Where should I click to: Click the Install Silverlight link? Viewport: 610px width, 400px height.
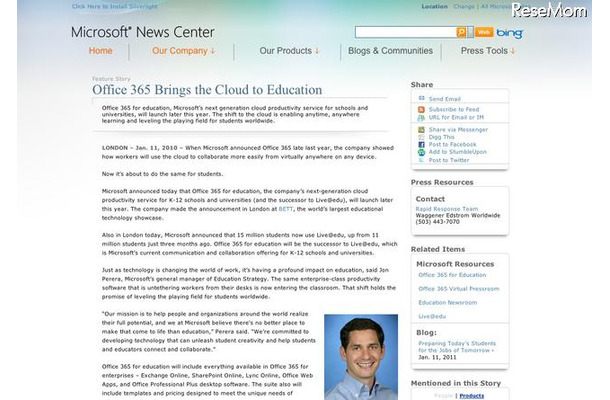115,6
